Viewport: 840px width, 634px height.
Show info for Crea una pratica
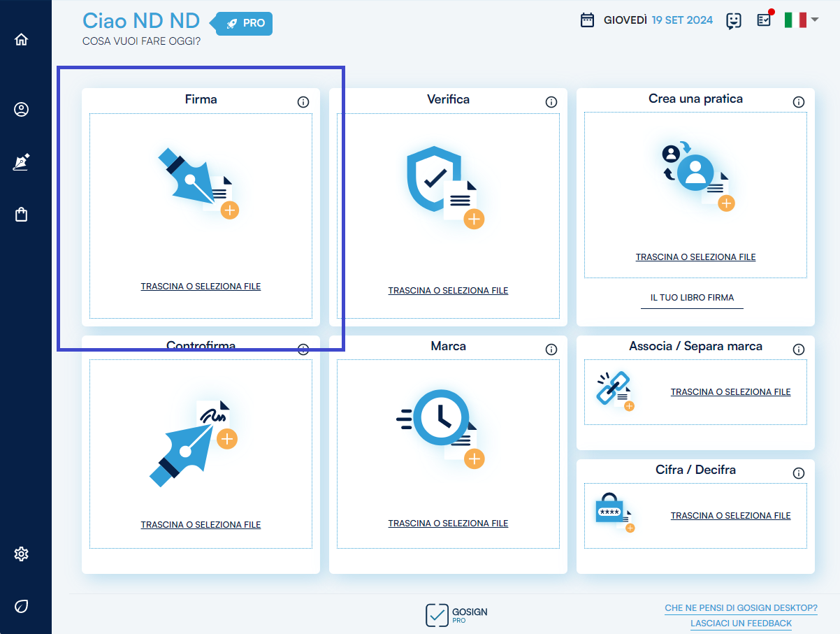tap(798, 102)
